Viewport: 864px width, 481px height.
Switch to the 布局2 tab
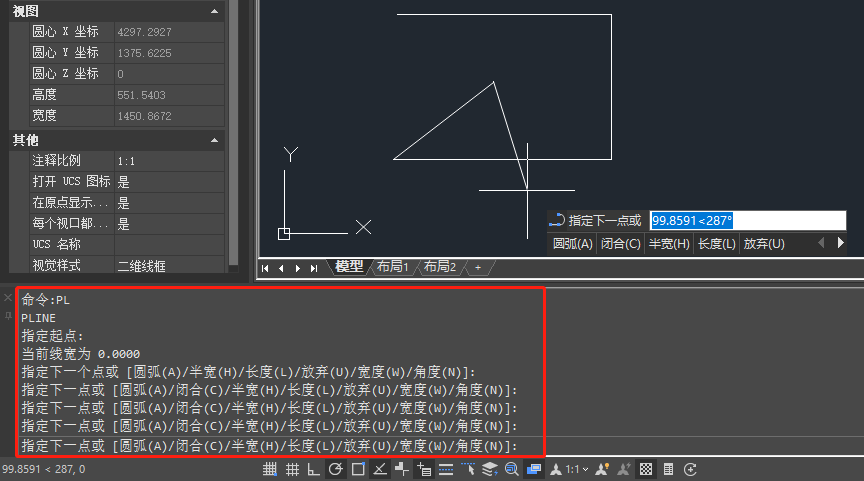pyautogui.click(x=440, y=267)
